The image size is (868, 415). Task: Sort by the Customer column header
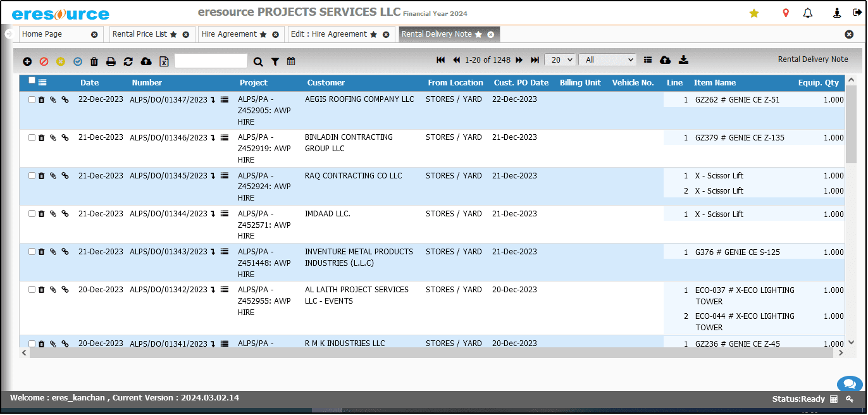coord(326,83)
